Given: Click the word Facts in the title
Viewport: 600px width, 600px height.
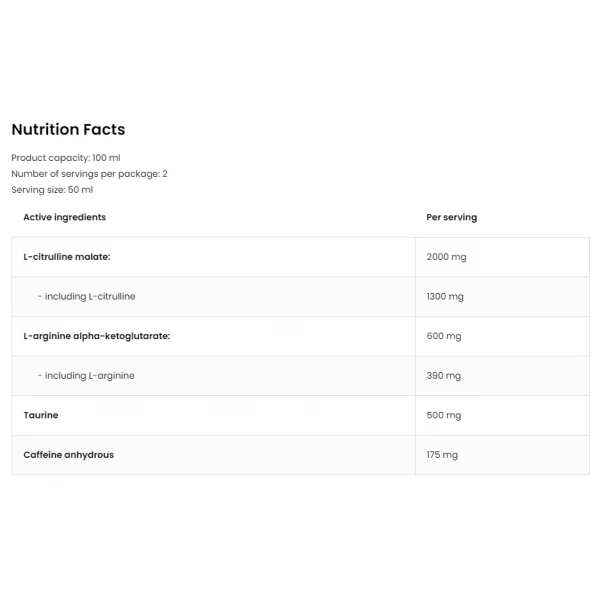Looking at the screenshot, I should tap(104, 129).
